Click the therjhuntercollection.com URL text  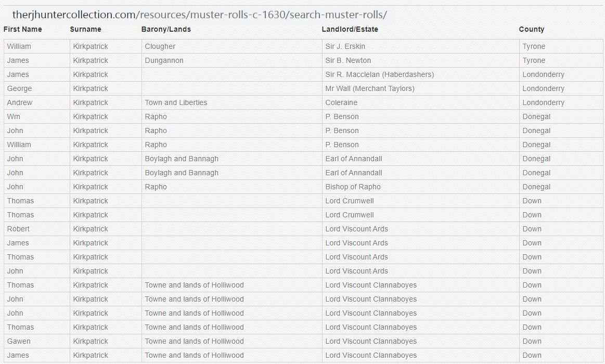pos(199,15)
